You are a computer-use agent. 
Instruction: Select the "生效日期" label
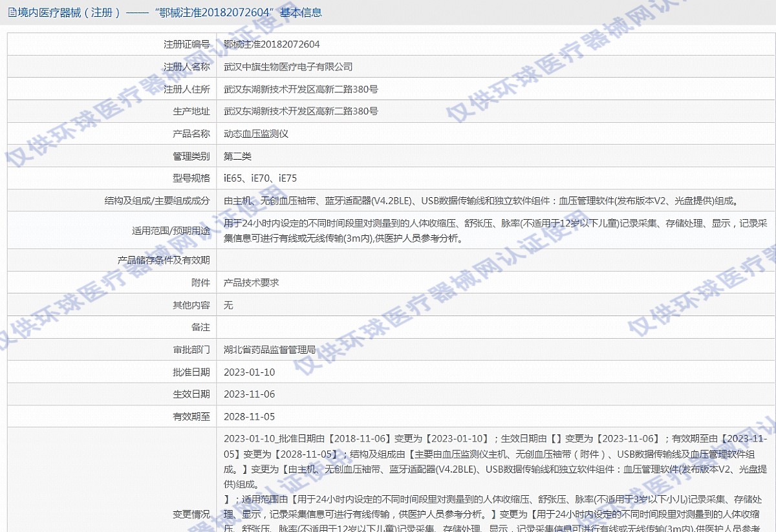coord(191,394)
